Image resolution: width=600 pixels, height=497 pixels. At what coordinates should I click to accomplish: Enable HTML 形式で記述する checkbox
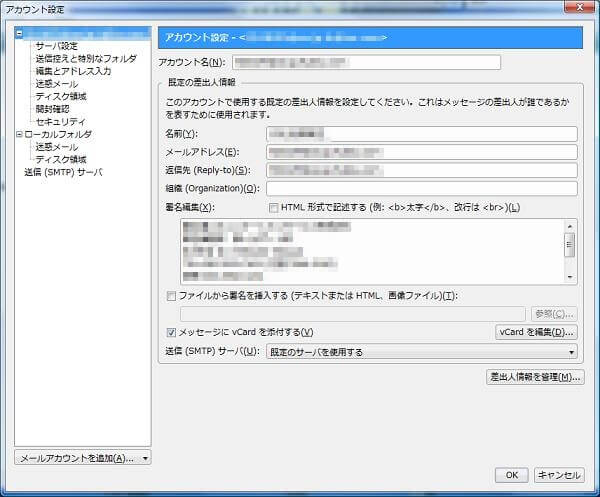click(x=273, y=208)
